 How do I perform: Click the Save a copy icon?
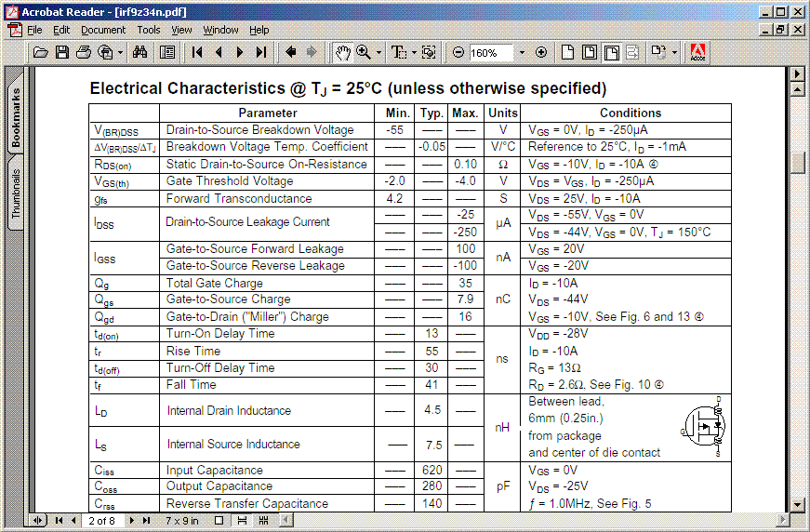62,53
